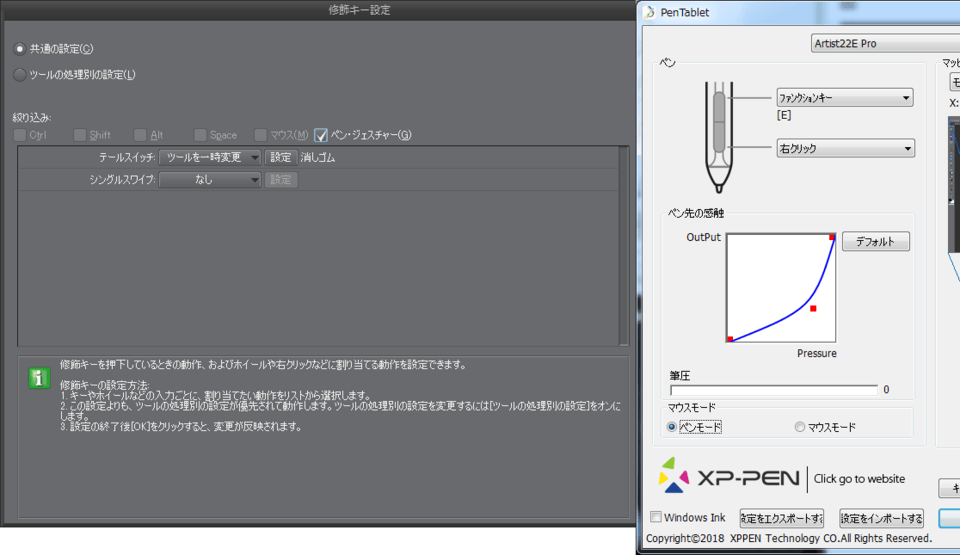Click the bottom-left red point of pressure curve
This screenshot has height=555, width=960.
point(730,339)
